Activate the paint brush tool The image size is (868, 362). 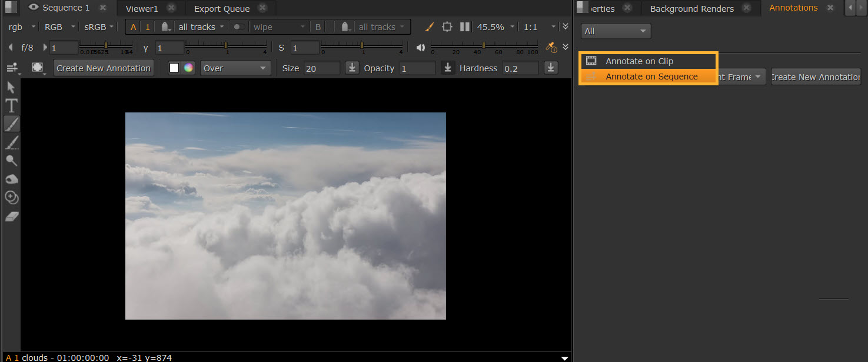pos(11,124)
